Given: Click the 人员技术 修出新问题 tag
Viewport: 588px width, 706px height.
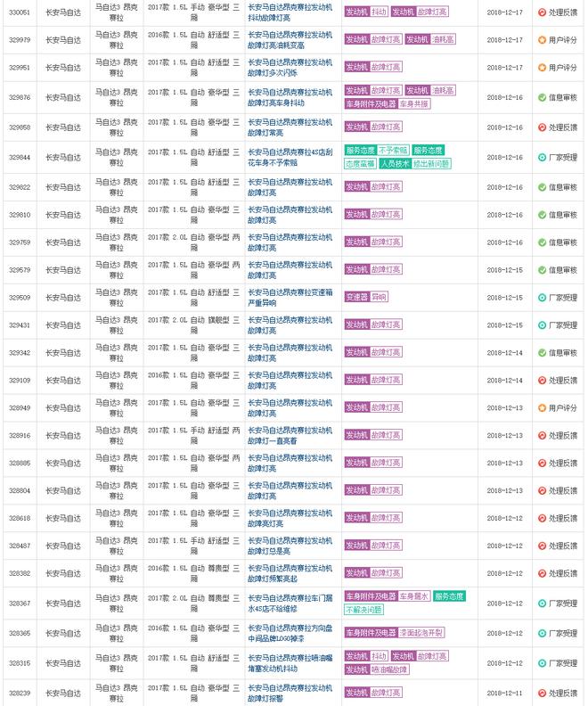Looking at the screenshot, I should tap(415, 164).
